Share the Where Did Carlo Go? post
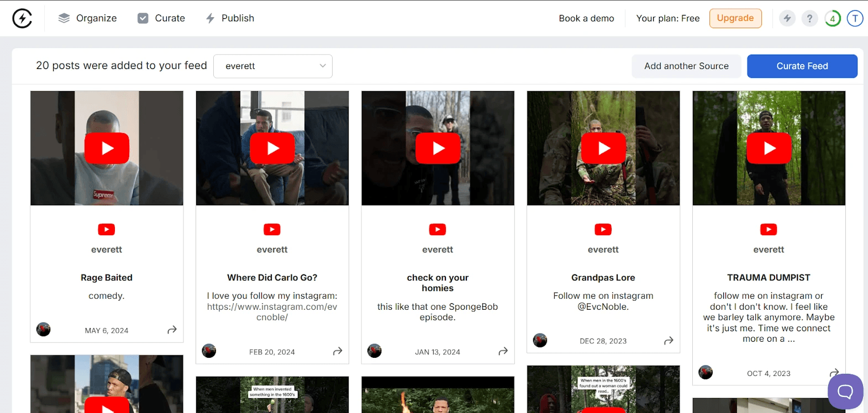The width and height of the screenshot is (868, 413). (338, 351)
